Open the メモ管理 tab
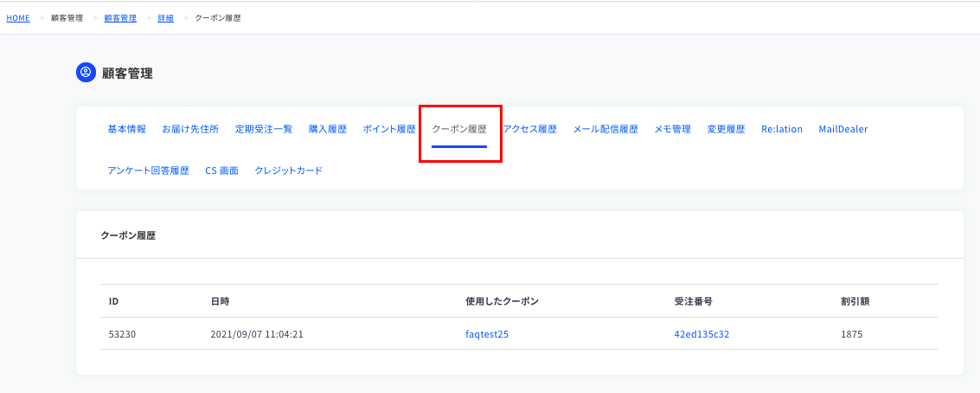980x393 pixels. [x=672, y=130]
